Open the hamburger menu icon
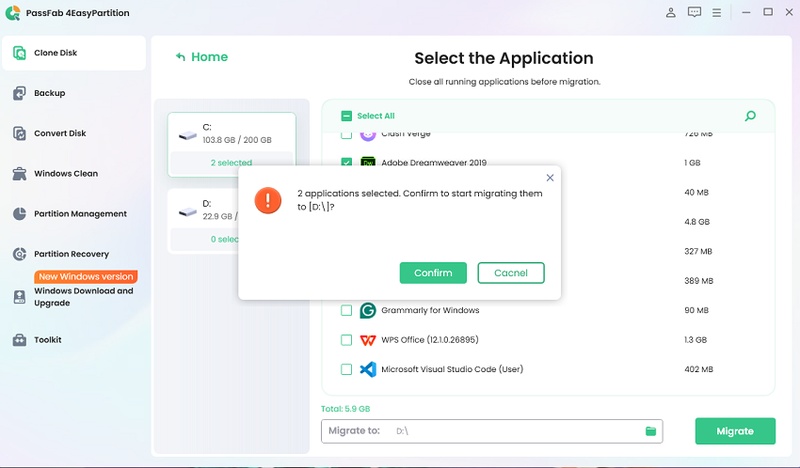Screen dimensions: 800x468 tap(717, 13)
